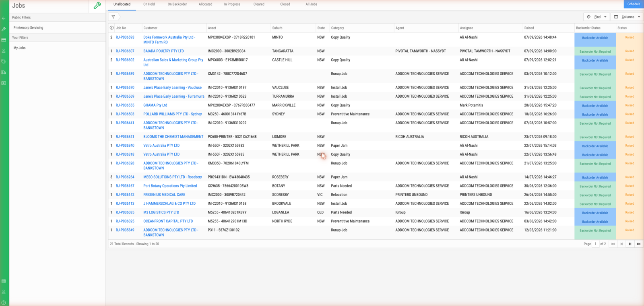Open the bottom plus-box icon in sidebar
This screenshot has height=306, width=644.
[x=4, y=83]
